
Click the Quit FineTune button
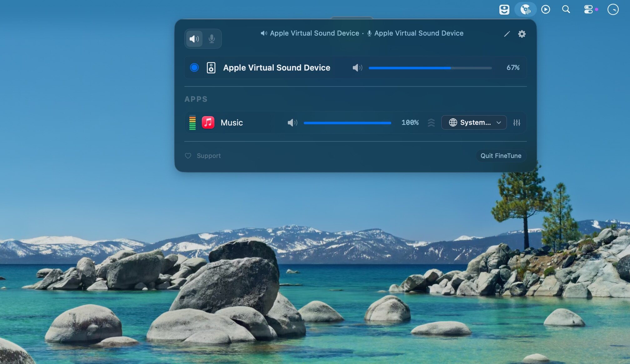pos(501,156)
